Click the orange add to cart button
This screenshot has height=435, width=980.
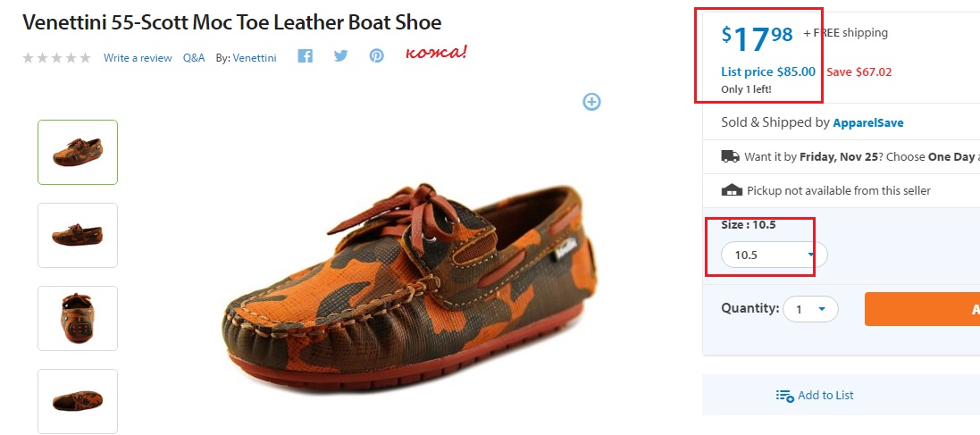coord(922,309)
